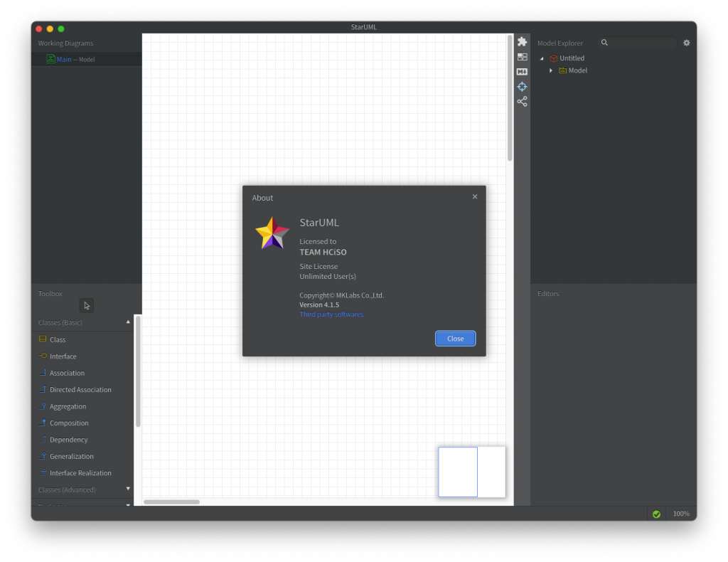
Task: Open Main diagram in Working Diagrams
Action: coord(86,59)
